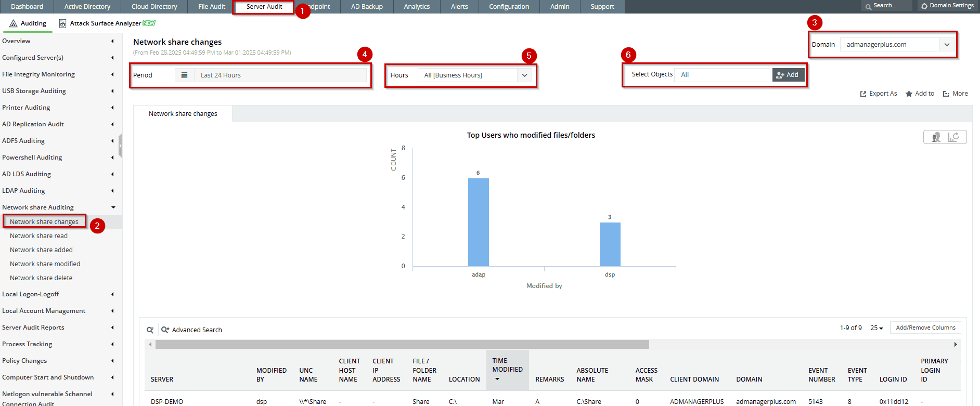The height and width of the screenshot is (406, 980).
Task: Open the Attack Surface Analyzer tab
Action: pos(107,23)
